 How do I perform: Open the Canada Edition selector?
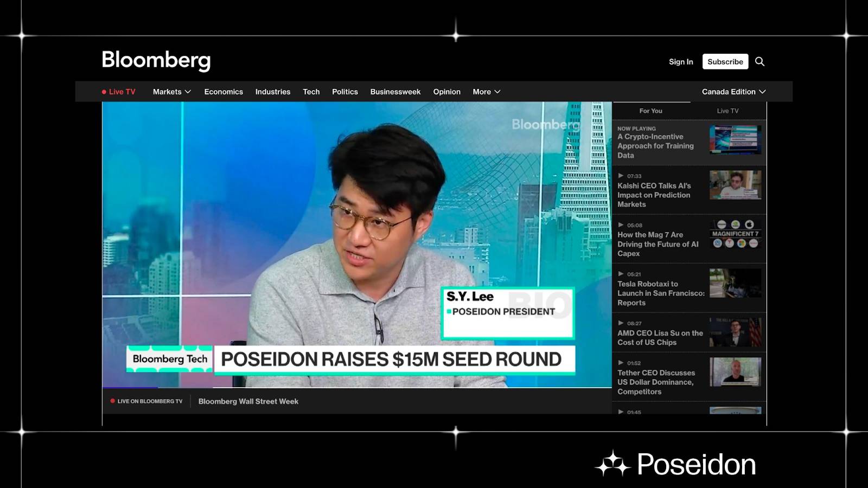click(733, 92)
